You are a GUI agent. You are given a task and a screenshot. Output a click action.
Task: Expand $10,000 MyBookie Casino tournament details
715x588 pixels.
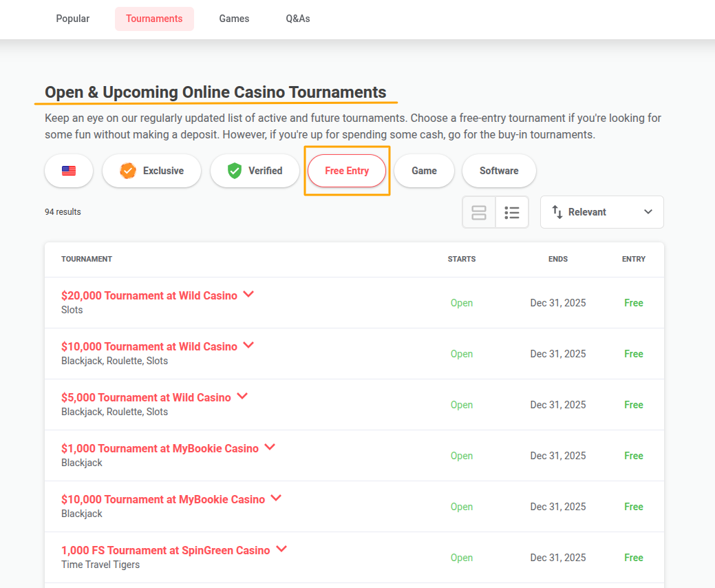click(x=276, y=498)
